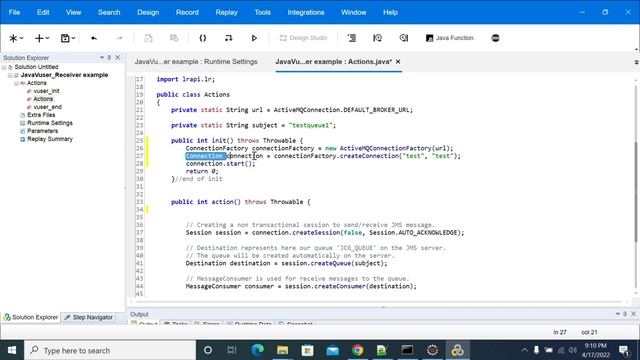Open the command prompt taskbar icon
Screen dimensions: 640x360
(407, 350)
